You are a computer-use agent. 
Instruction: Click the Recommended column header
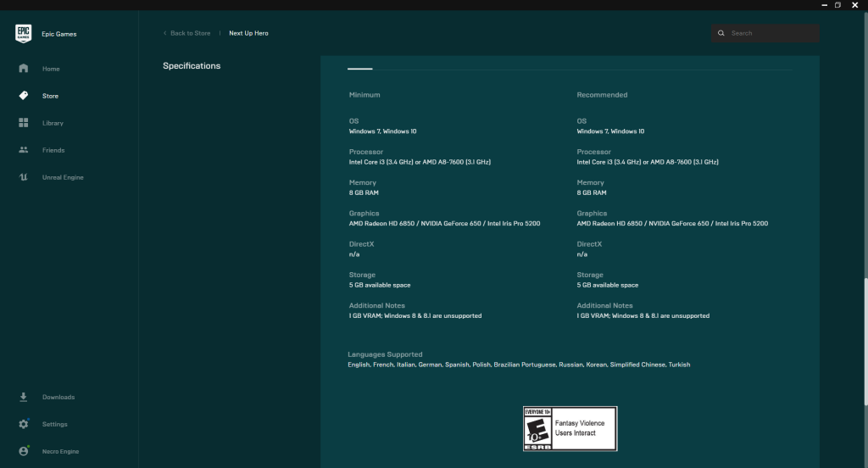[x=602, y=95]
